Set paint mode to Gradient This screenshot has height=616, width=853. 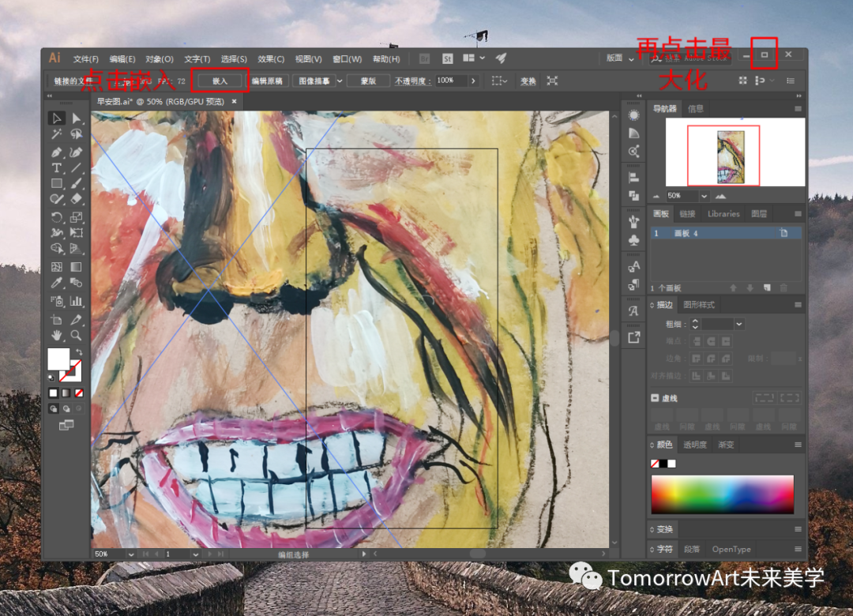coord(66,393)
